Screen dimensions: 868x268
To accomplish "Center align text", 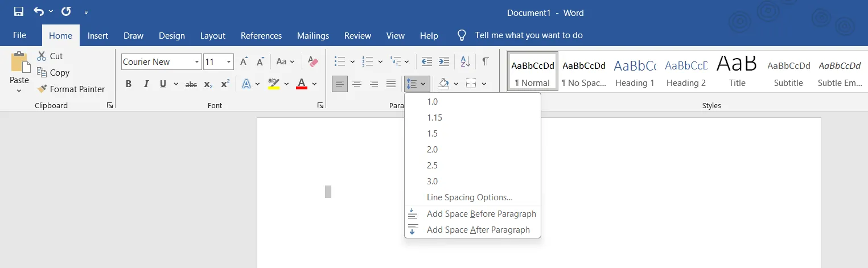I will click(357, 84).
